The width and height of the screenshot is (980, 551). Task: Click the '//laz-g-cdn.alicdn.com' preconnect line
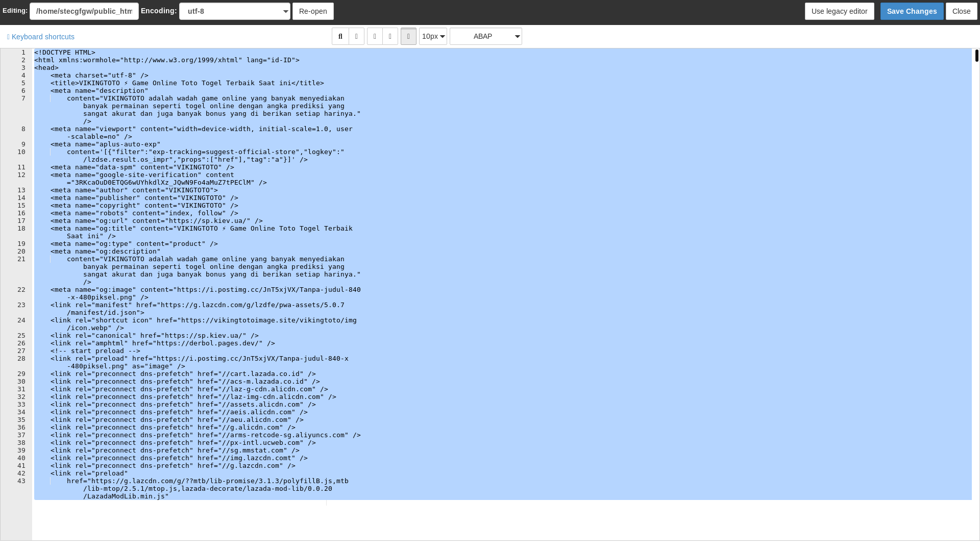pos(189,389)
